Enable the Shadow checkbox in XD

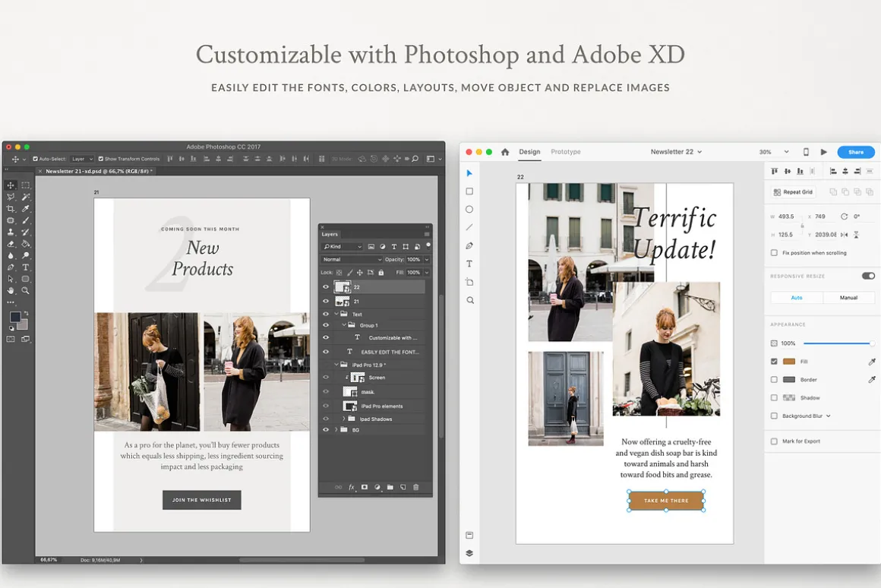click(774, 397)
